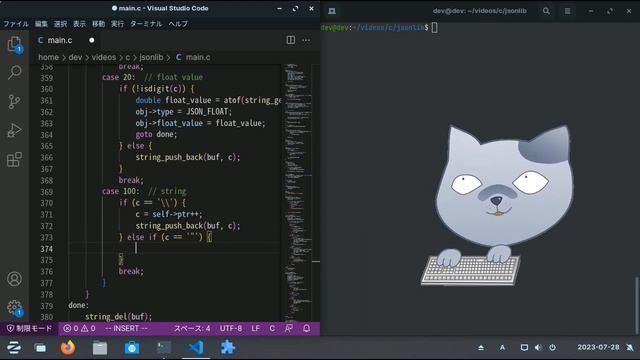Click 'string_del(buf);' on line 380
The width and height of the screenshot is (640, 360).
pos(118,316)
